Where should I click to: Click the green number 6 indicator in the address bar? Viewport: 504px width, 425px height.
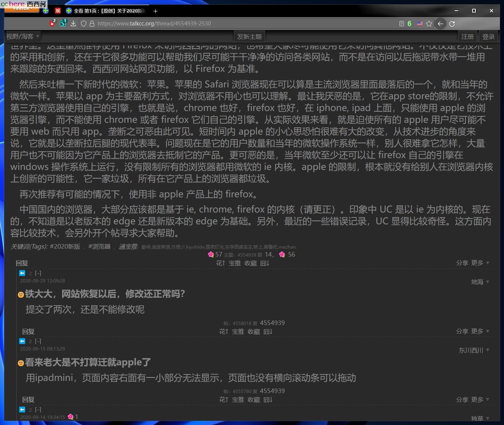(x=410, y=24)
